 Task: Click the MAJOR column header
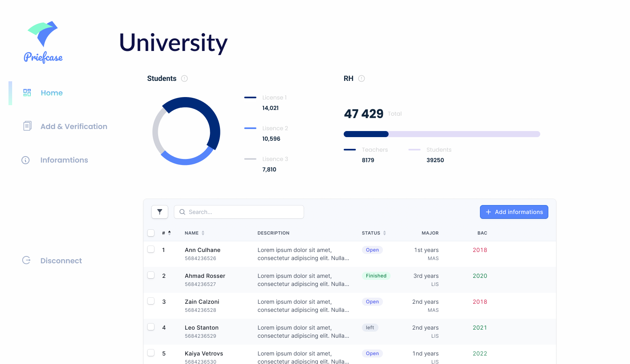coord(430,233)
